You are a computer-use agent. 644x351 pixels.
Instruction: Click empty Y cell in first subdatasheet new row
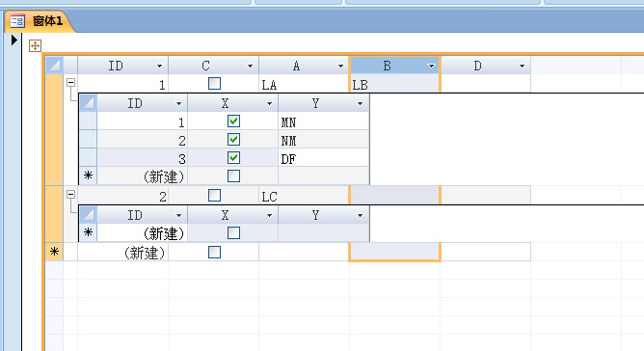(323, 175)
